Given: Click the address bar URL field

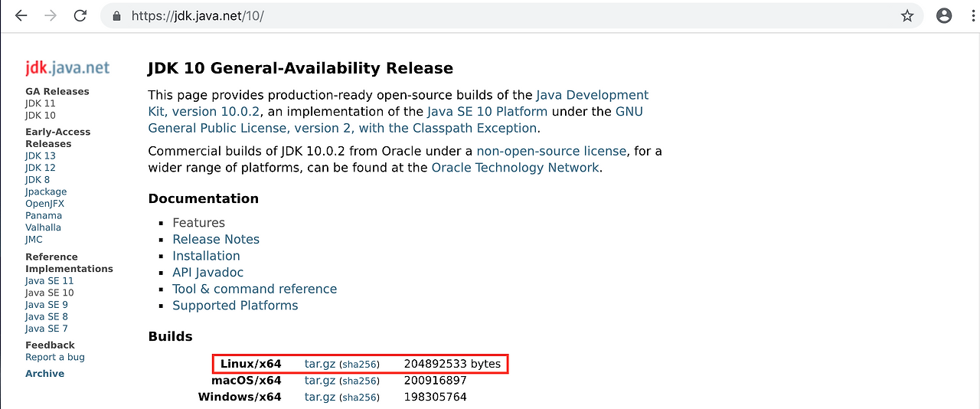Looking at the screenshot, I should (x=459, y=15).
